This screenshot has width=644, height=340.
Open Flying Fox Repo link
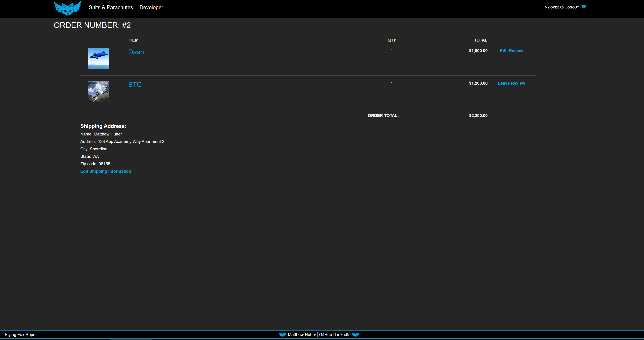pyautogui.click(x=20, y=334)
